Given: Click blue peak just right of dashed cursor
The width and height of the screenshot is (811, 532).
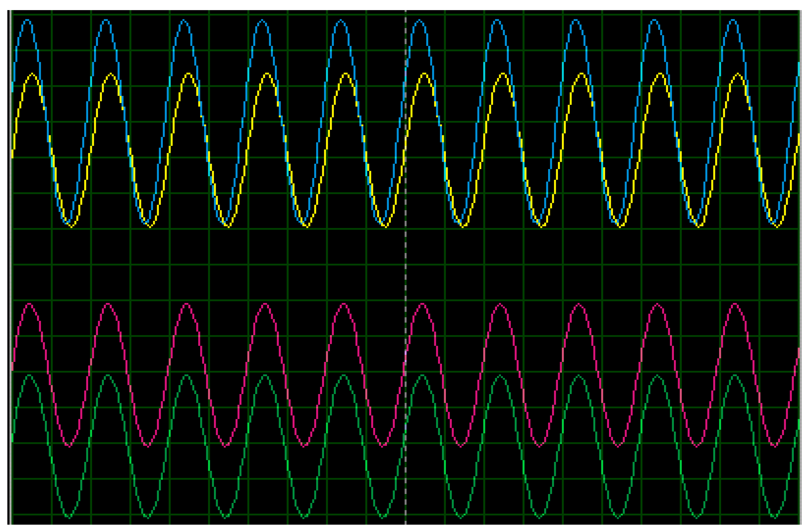Looking at the screenshot, I should (419, 20).
